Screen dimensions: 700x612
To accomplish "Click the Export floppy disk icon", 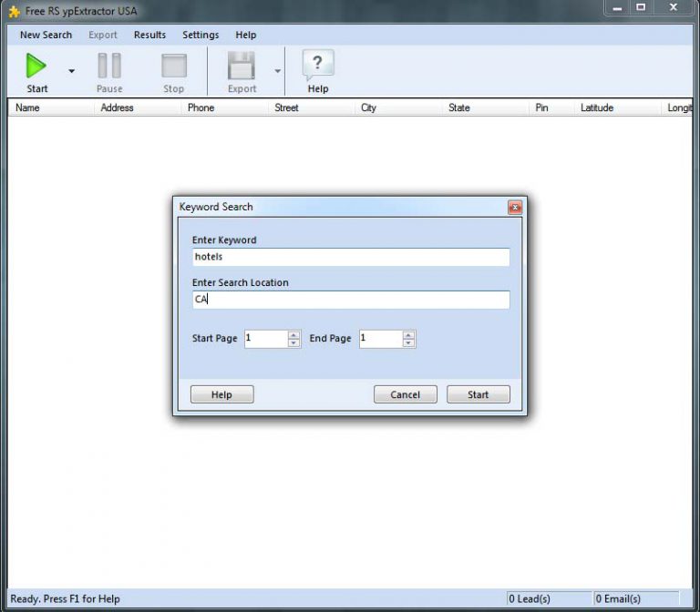I will tap(242, 66).
